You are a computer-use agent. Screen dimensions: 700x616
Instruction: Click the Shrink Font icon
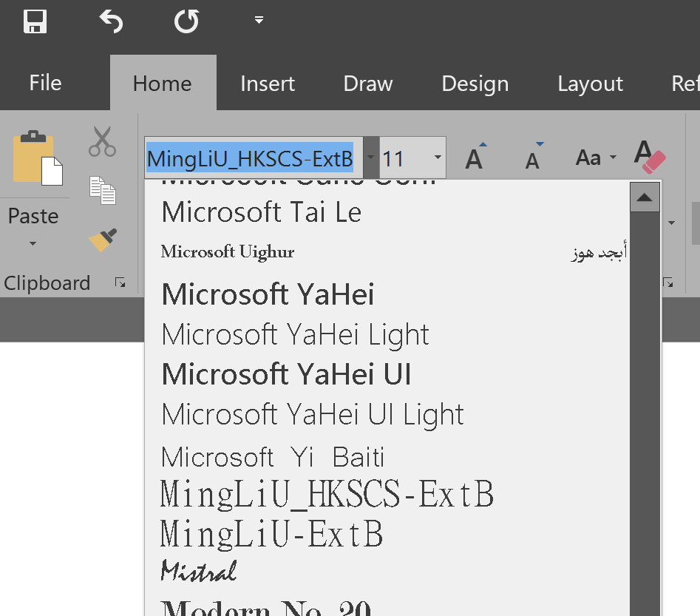(x=531, y=157)
